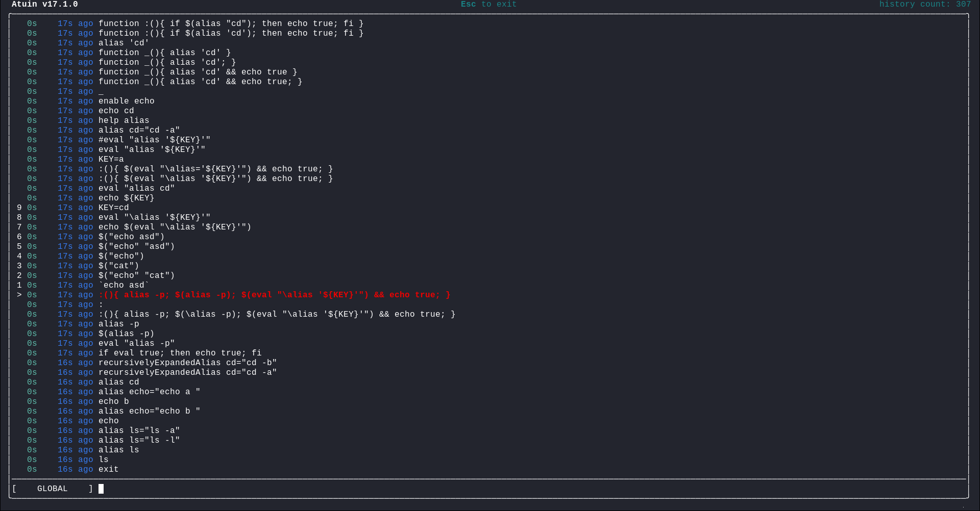This screenshot has width=980, height=511.
Task: Select history entry 'echo cd'
Action: coord(116,111)
